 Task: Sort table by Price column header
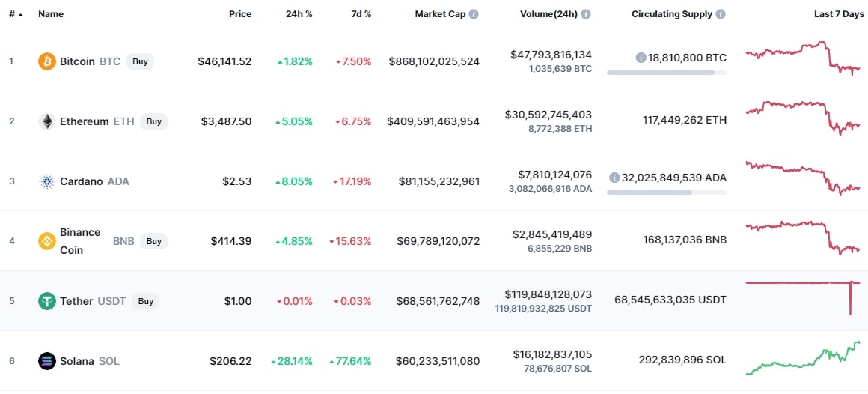pos(240,14)
